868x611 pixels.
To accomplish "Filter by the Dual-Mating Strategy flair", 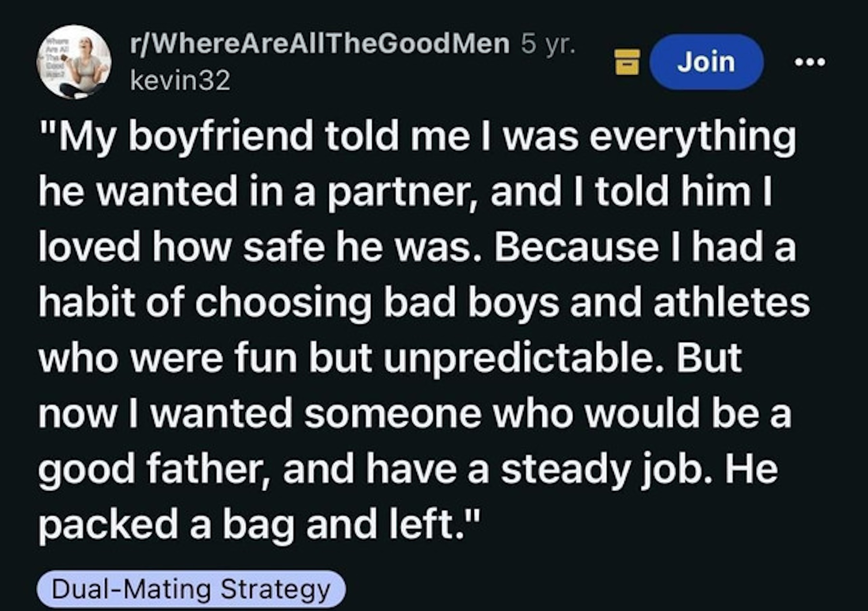I will pos(191,589).
